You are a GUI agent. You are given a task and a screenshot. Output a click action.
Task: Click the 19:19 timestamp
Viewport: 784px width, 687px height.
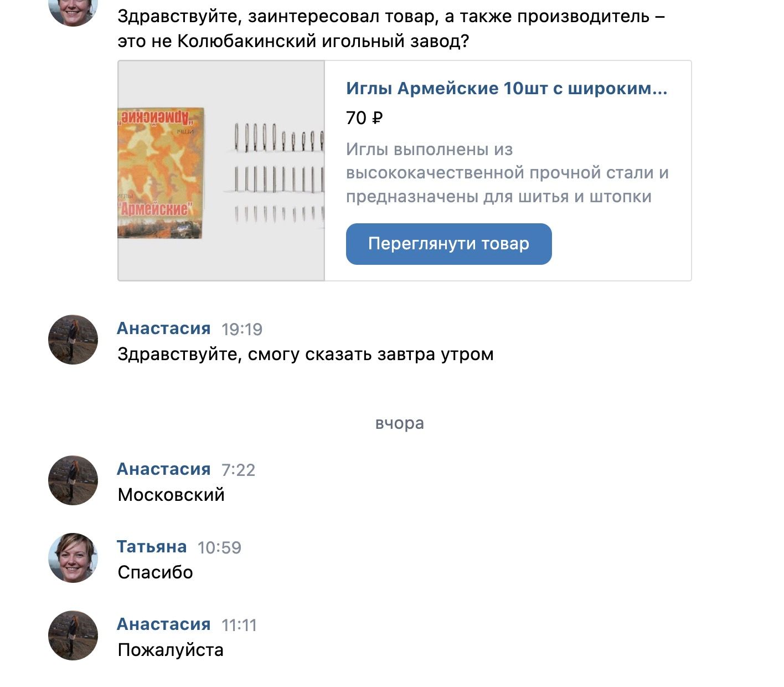[x=242, y=329]
